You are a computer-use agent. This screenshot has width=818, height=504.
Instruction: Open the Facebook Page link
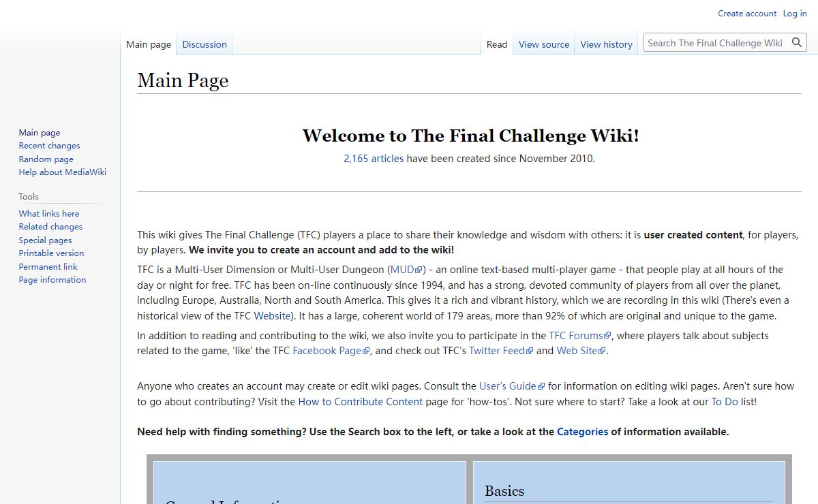331,351
